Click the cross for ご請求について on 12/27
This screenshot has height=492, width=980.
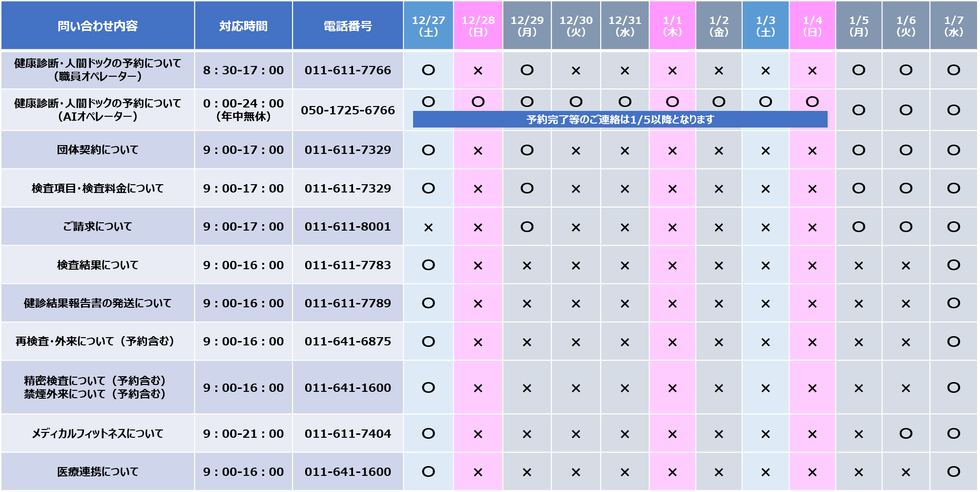428,227
